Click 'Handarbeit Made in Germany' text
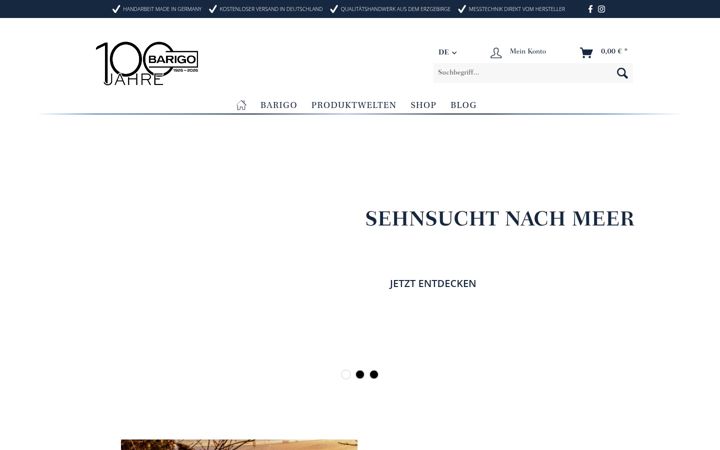 pos(162,9)
